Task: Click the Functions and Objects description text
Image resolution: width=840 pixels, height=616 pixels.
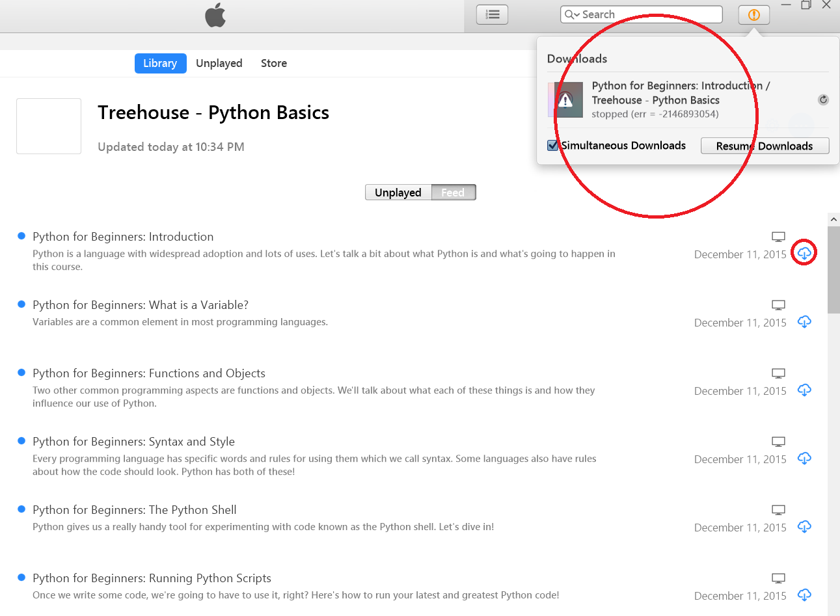Action: tap(314, 397)
